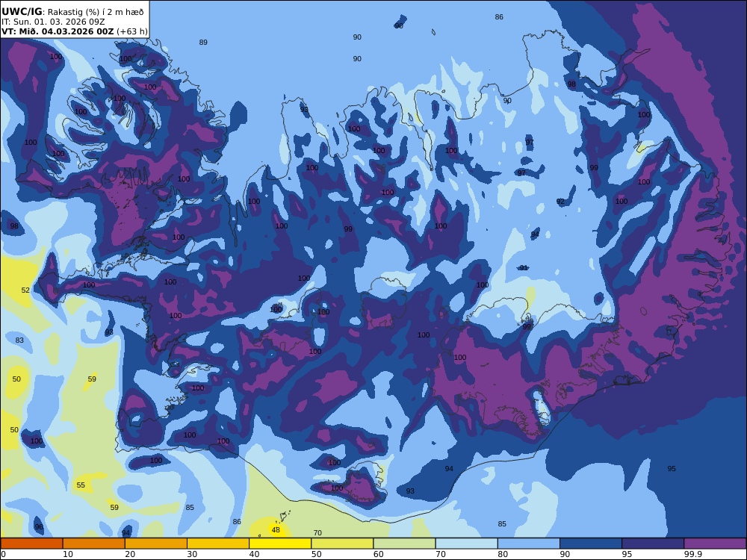The width and height of the screenshot is (747, 560).
Task: Click the 90–95 blue legend swatch
Action: 591,544
